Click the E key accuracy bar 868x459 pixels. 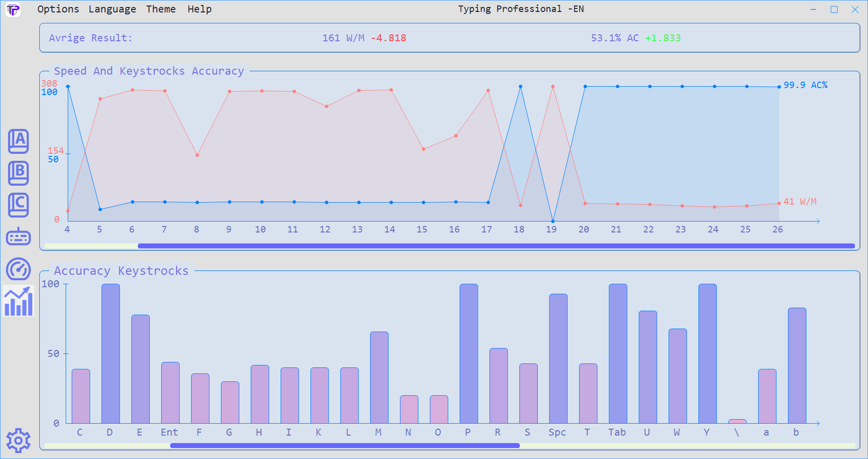pos(140,369)
